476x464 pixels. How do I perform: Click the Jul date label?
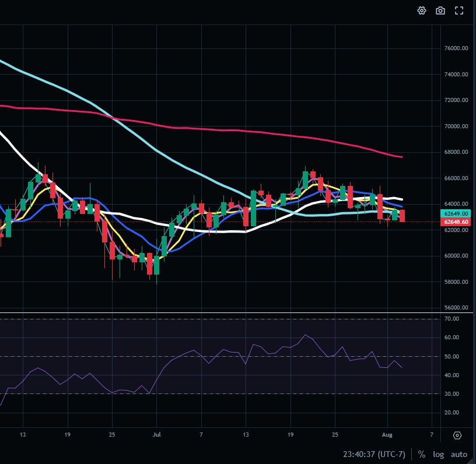pos(157,435)
